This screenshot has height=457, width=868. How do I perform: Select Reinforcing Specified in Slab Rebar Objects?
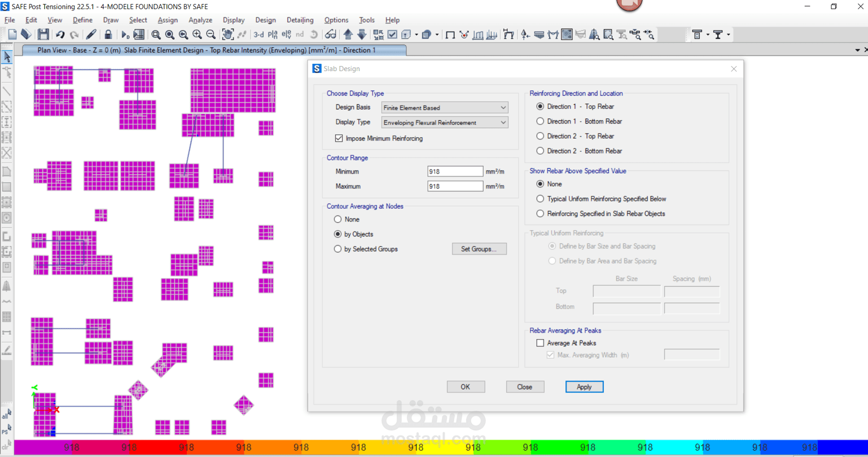point(600,214)
